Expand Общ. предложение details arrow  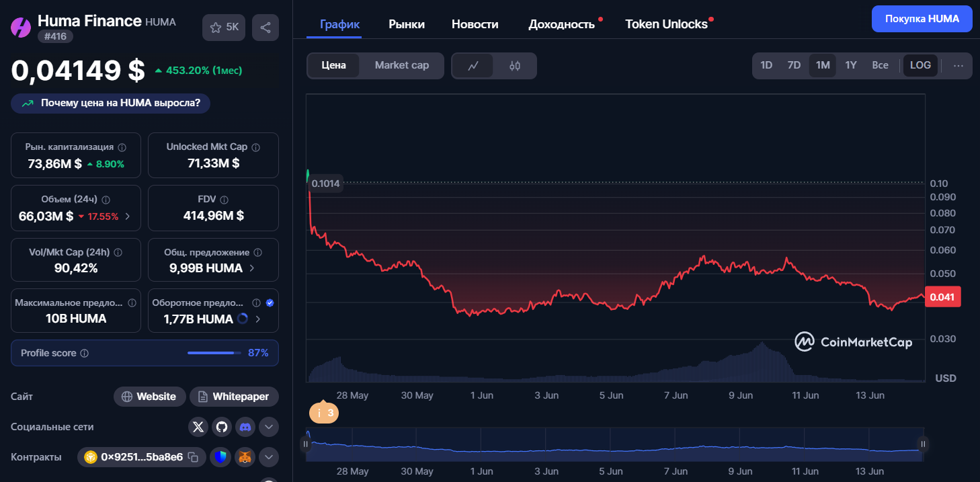252,268
